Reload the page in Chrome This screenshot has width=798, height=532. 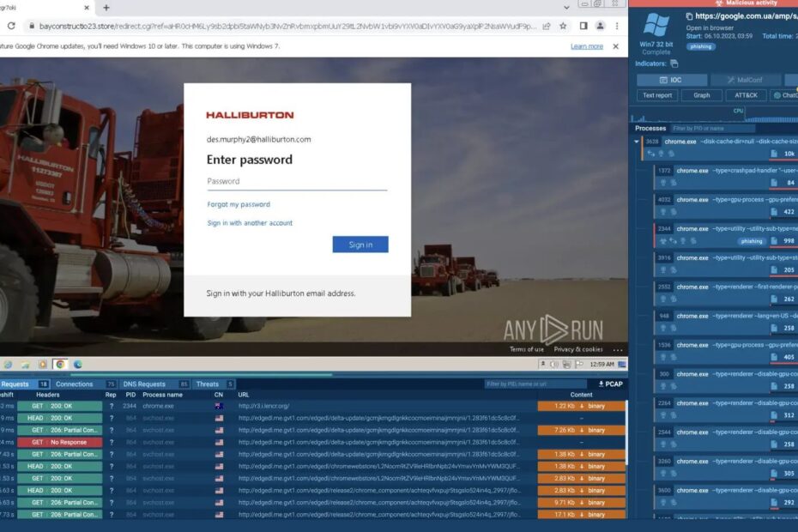coord(11,26)
